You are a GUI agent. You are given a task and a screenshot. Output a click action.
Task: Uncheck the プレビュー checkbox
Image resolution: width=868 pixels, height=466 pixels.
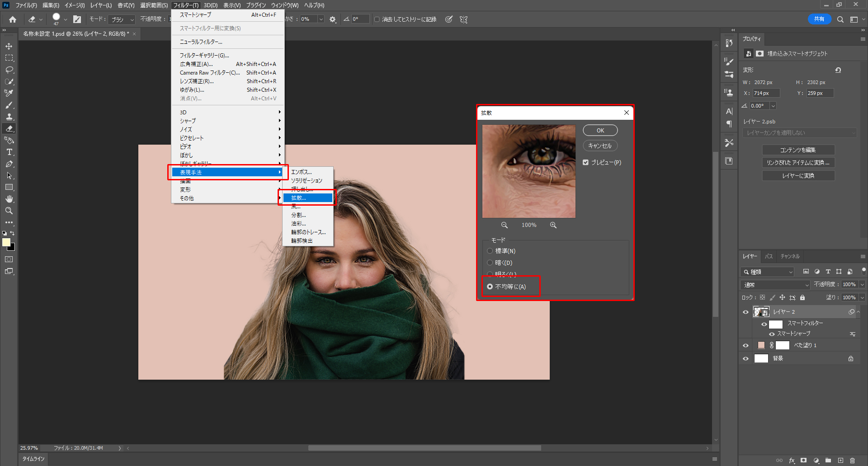586,162
